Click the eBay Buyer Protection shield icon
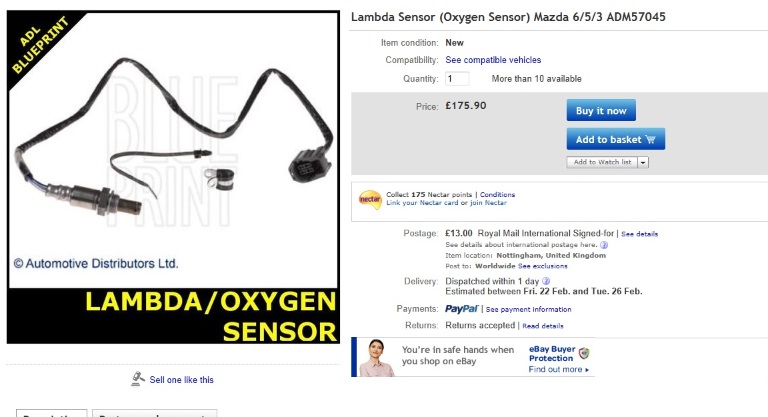768x417 pixels. (x=584, y=353)
